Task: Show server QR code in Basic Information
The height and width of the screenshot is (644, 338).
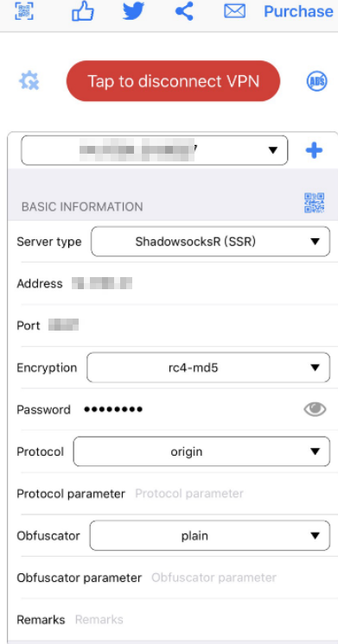Action: (314, 203)
